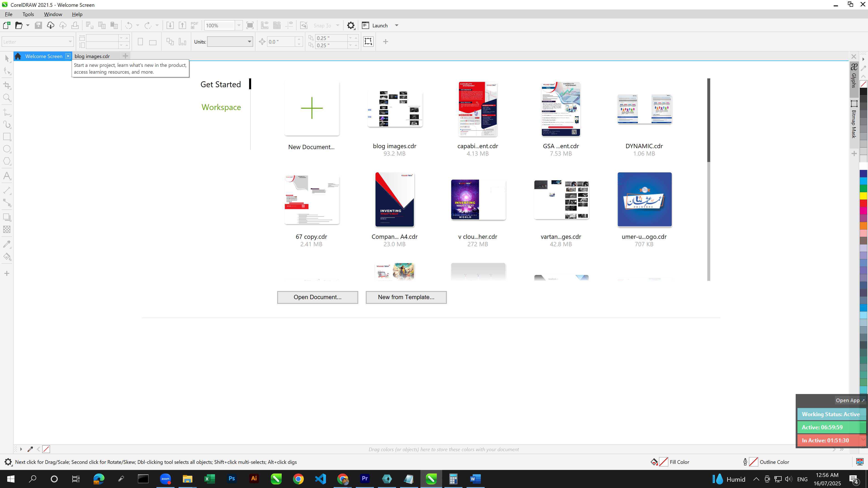Select the Get Started section

pyautogui.click(x=221, y=84)
